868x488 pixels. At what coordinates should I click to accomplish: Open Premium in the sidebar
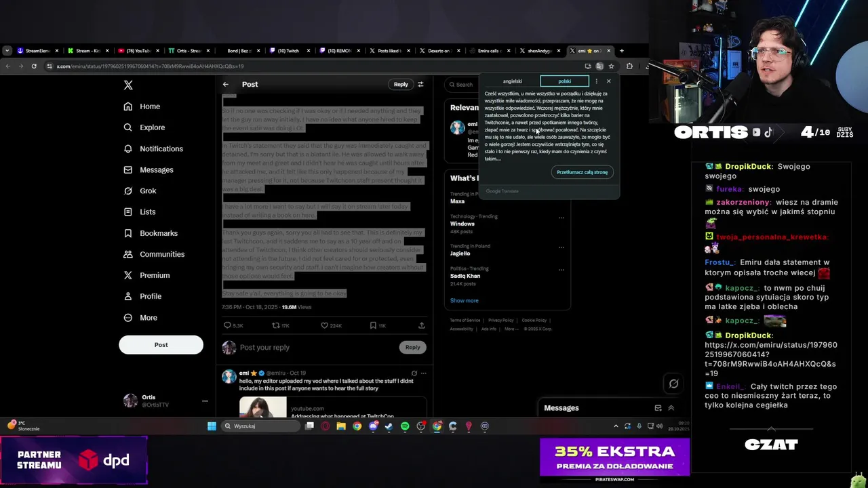pyautogui.click(x=146, y=275)
